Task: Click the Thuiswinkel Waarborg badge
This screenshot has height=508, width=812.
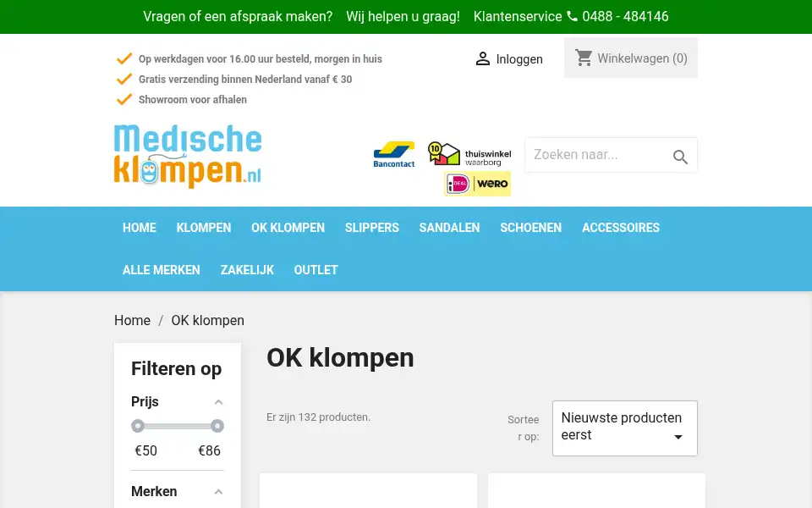Action: 469,154
